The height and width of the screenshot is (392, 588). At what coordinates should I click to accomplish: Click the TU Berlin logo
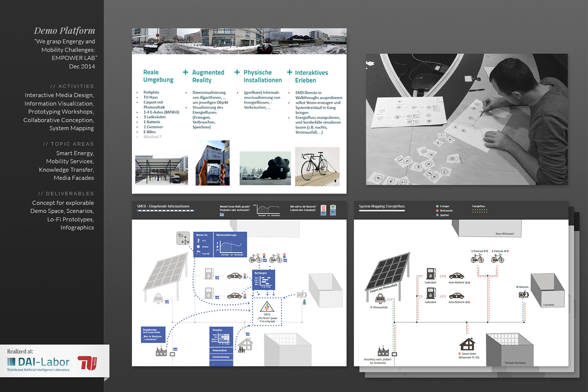pyautogui.click(x=87, y=363)
